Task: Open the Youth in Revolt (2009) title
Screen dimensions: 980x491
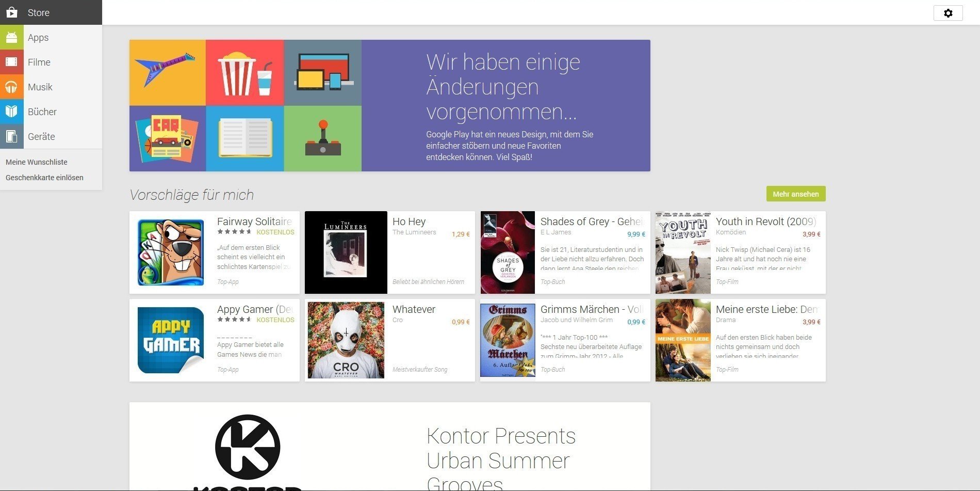Action: tap(766, 221)
